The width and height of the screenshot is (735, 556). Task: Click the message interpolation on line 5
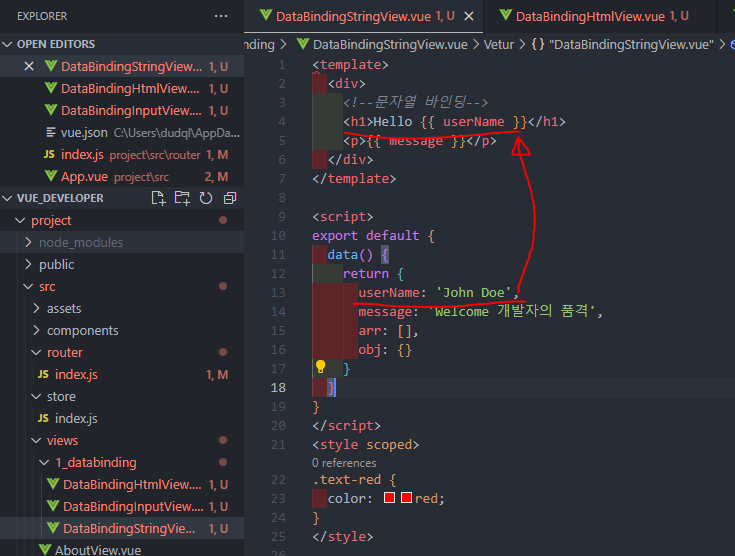[416, 141]
